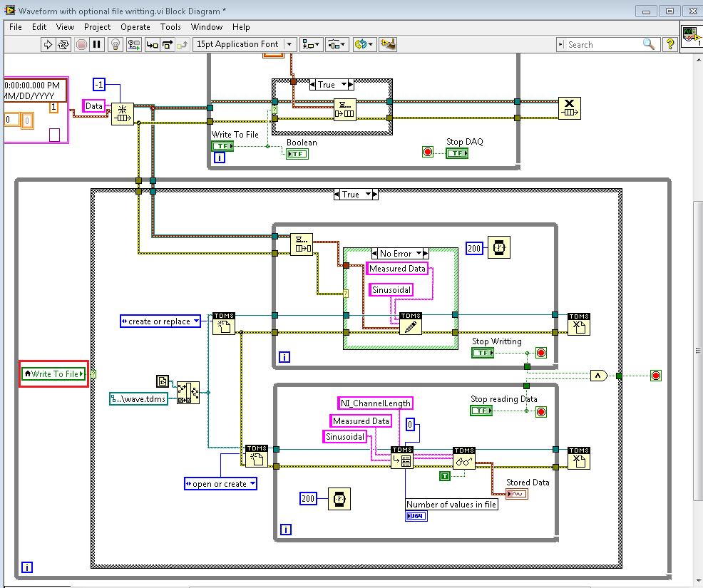Open the Edit menu
Screen dimensions: 703x588
39,27
